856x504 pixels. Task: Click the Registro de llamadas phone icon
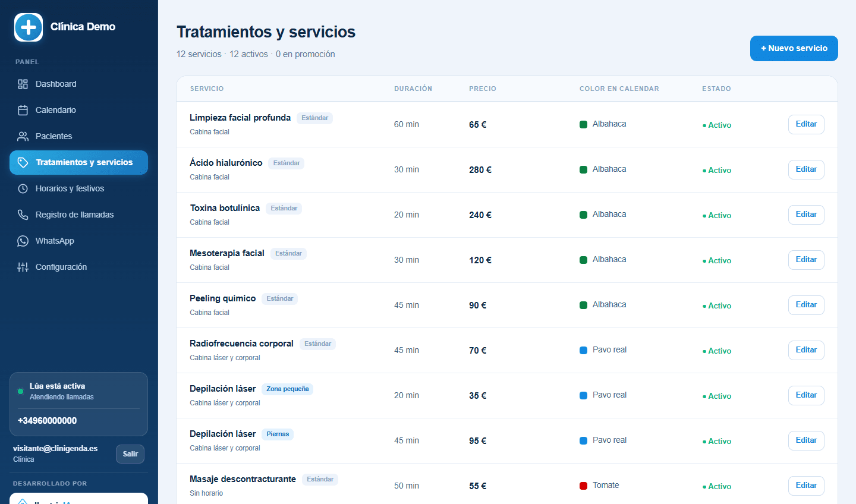23,215
